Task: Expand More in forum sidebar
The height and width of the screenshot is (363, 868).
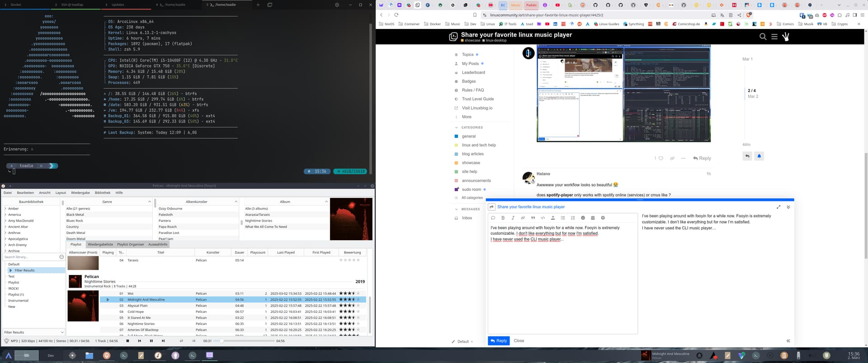Action: [467, 116]
